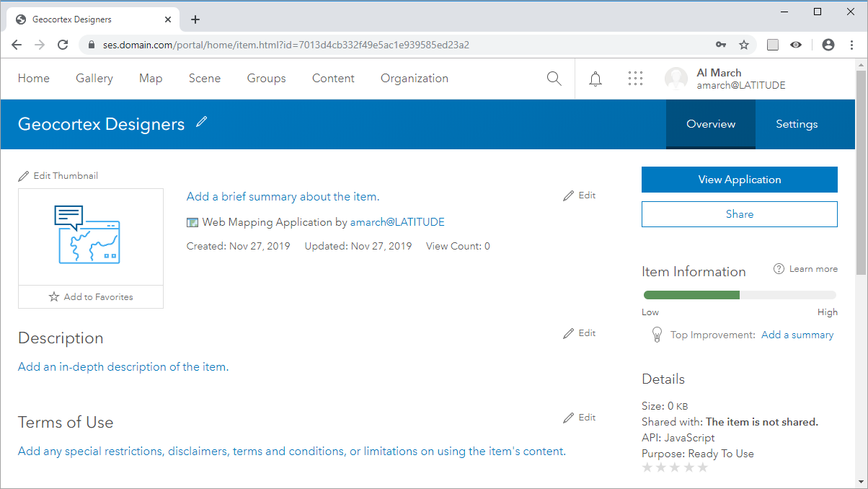Open the amarch@LATITUDE owner link

pyautogui.click(x=397, y=222)
